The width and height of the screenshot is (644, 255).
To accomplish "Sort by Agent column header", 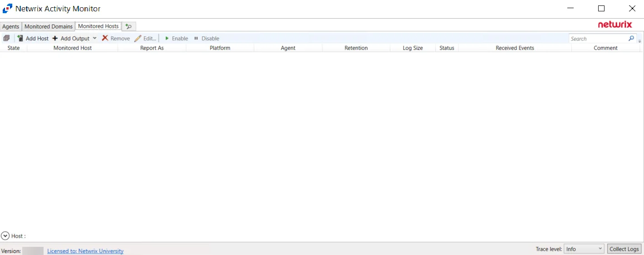I will click(x=288, y=48).
